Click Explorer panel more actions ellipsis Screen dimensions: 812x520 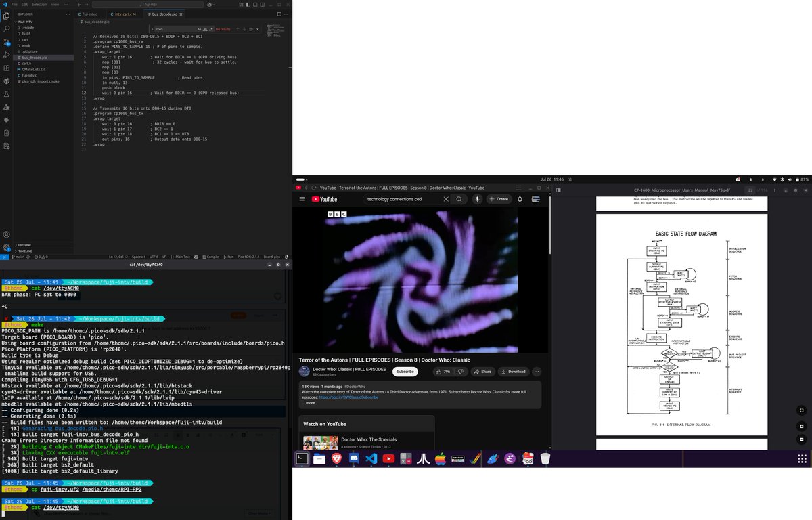68,14
